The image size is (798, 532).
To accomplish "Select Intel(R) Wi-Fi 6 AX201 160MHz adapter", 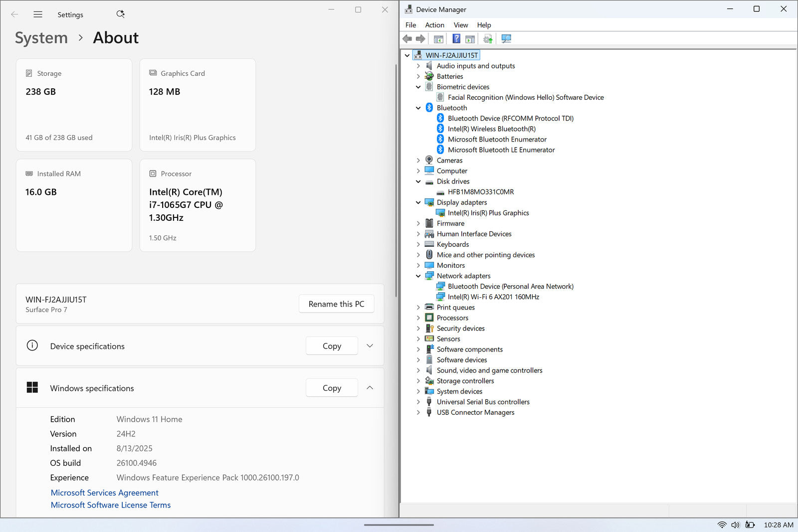I will pyautogui.click(x=493, y=297).
